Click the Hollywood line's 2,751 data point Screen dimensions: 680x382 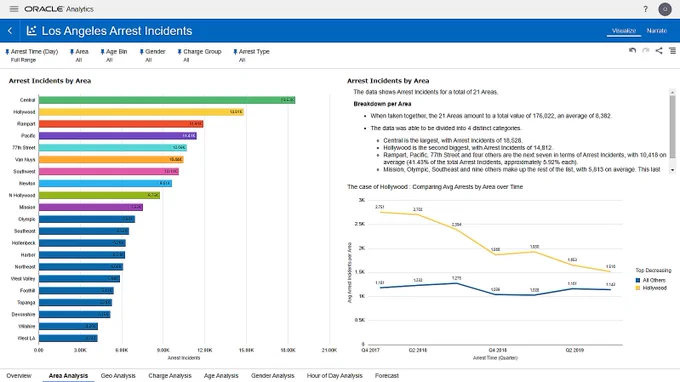pyautogui.click(x=380, y=212)
